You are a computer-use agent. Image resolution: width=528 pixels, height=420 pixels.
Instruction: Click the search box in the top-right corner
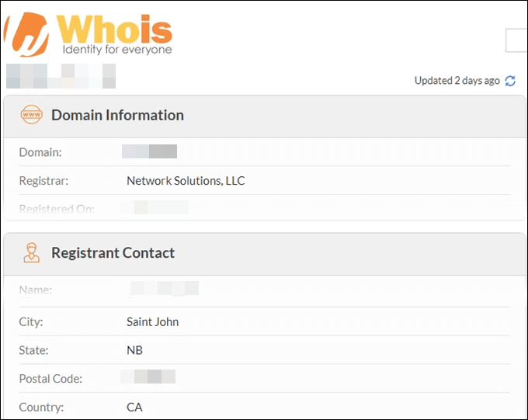tap(516, 40)
